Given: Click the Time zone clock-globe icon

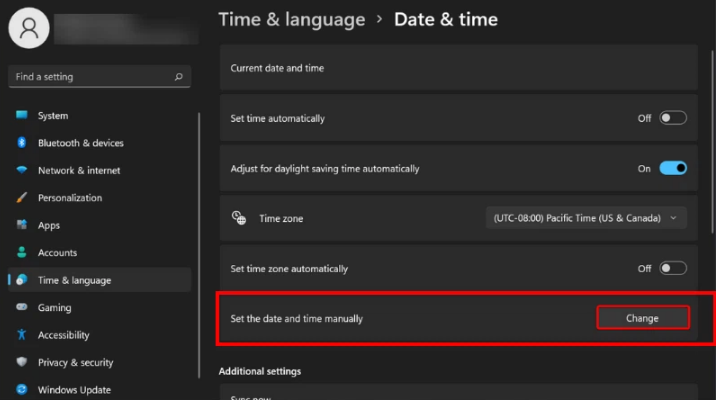Looking at the screenshot, I should pos(238,218).
